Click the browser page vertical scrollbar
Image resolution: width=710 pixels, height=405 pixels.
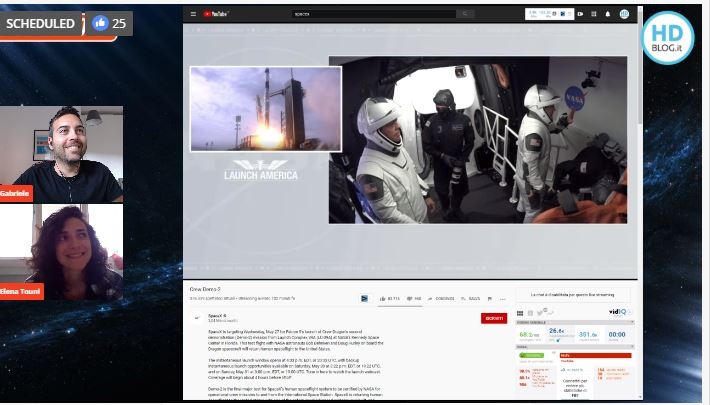(640, 202)
